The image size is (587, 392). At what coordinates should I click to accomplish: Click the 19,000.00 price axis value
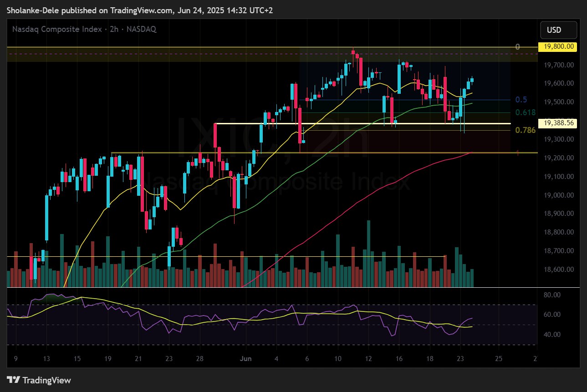(x=558, y=195)
